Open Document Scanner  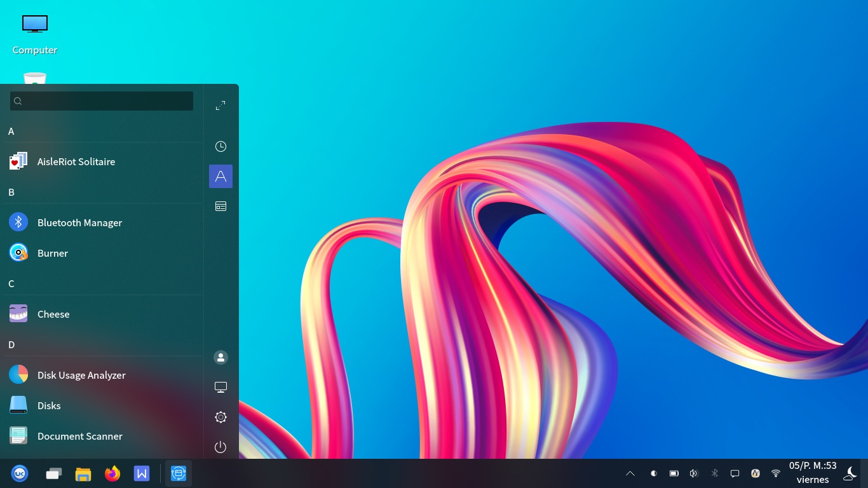coord(80,436)
